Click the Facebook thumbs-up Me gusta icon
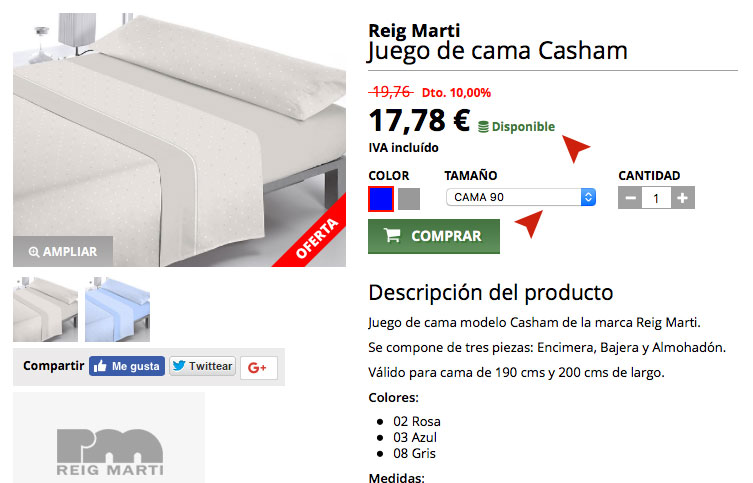The height and width of the screenshot is (483, 753). click(x=100, y=366)
